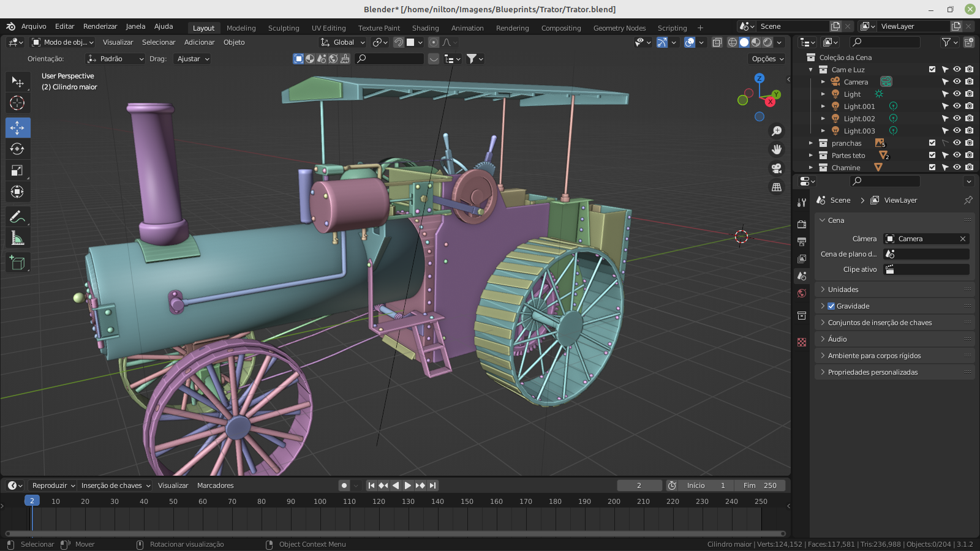980x551 pixels.
Task: Hide the Camera object in viewport
Action: pos(957,82)
